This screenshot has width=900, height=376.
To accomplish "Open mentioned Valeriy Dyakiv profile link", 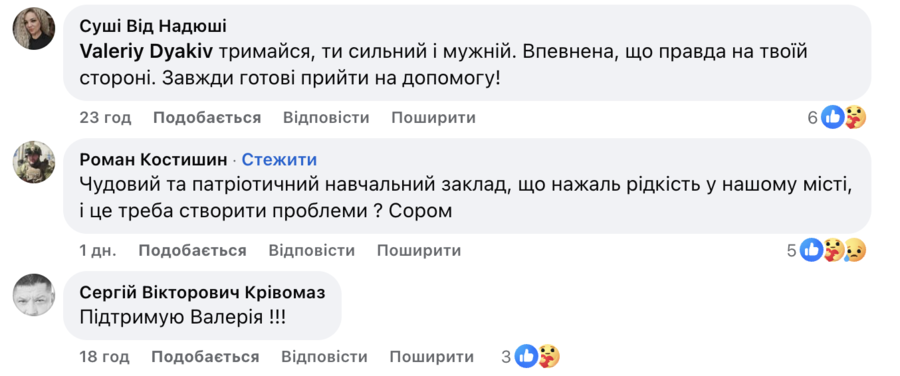I will tap(146, 51).
